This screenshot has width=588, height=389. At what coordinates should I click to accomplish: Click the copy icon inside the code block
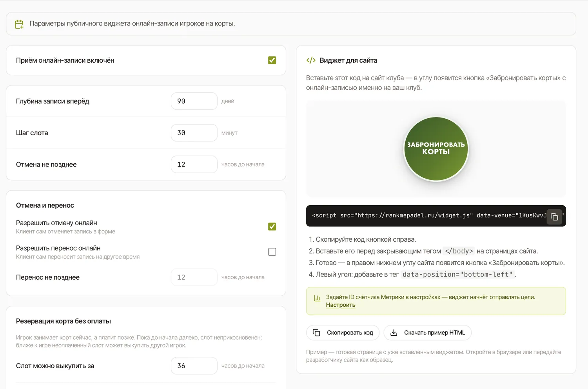554,217
